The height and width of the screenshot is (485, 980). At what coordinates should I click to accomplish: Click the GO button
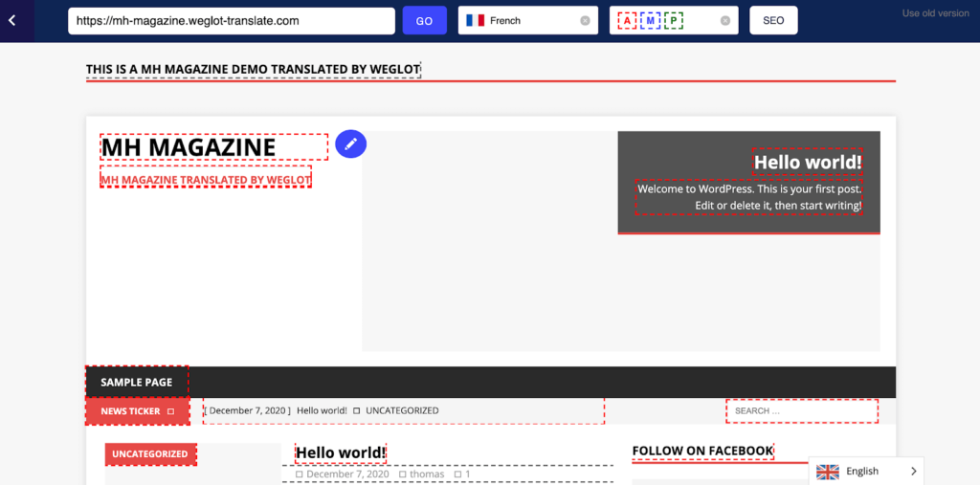tap(424, 21)
